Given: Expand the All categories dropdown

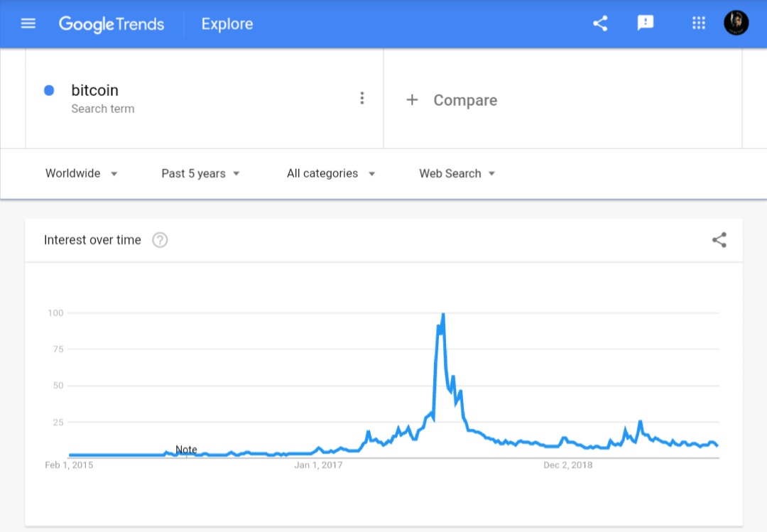Looking at the screenshot, I should tap(331, 173).
